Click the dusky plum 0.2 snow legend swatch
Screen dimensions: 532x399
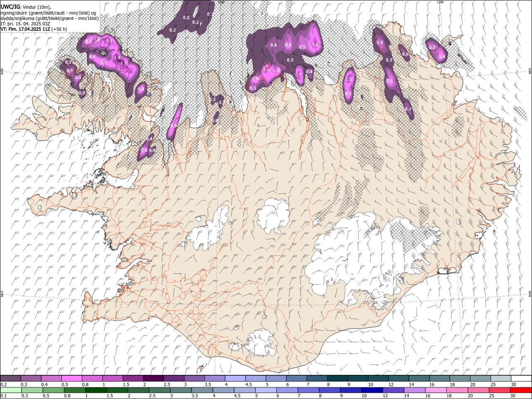(x=10, y=378)
